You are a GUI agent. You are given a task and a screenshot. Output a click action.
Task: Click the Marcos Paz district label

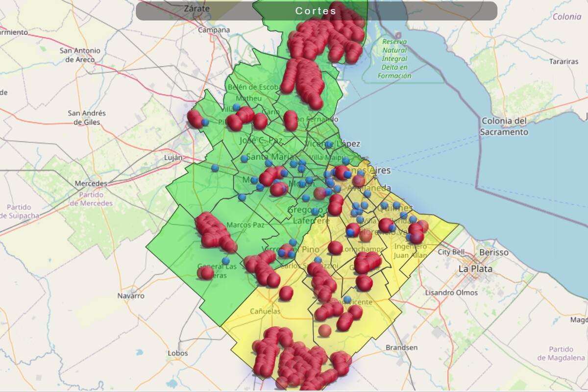[245, 225]
